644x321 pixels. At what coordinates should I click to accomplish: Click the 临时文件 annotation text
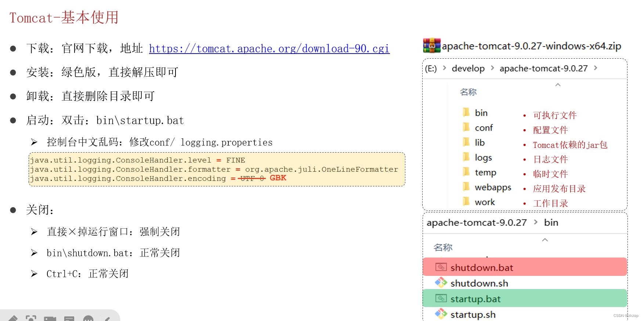pyautogui.click(x=550, y=174)
